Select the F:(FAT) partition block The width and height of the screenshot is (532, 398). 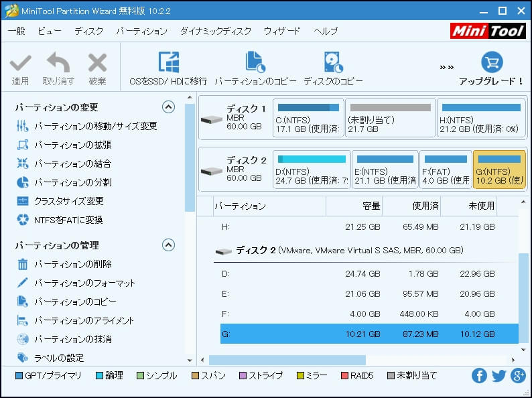(446, 170)
